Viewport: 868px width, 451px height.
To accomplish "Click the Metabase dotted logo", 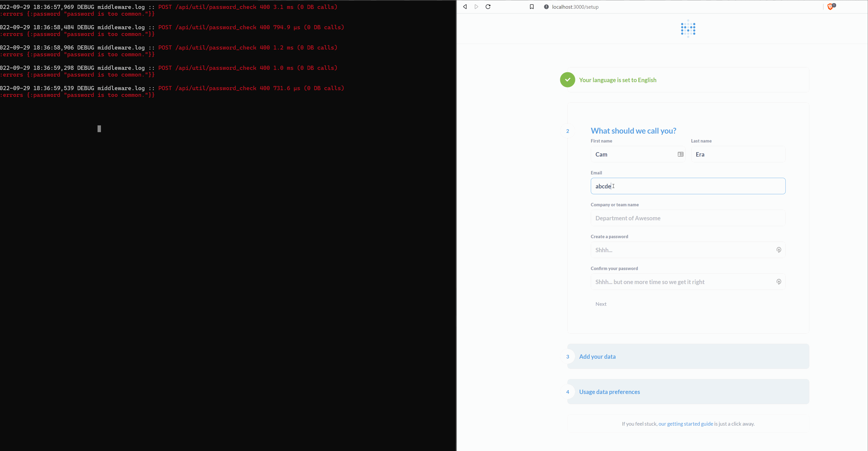I will [688, 29].
